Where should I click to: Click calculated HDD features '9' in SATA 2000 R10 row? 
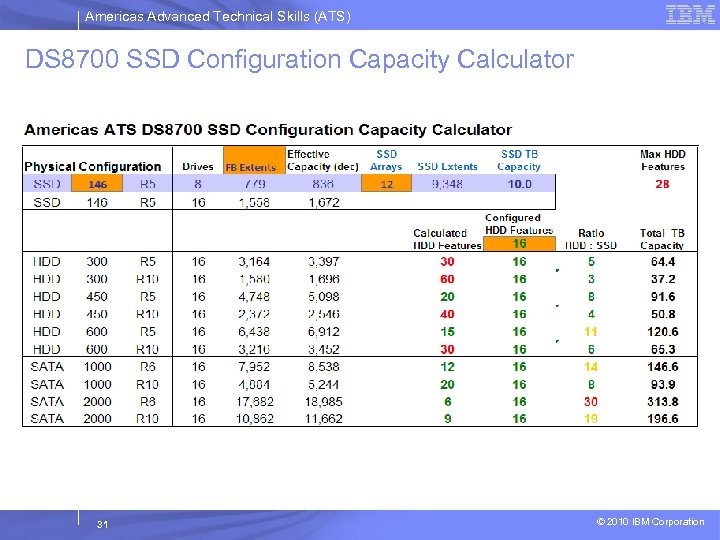pos(448,419)
